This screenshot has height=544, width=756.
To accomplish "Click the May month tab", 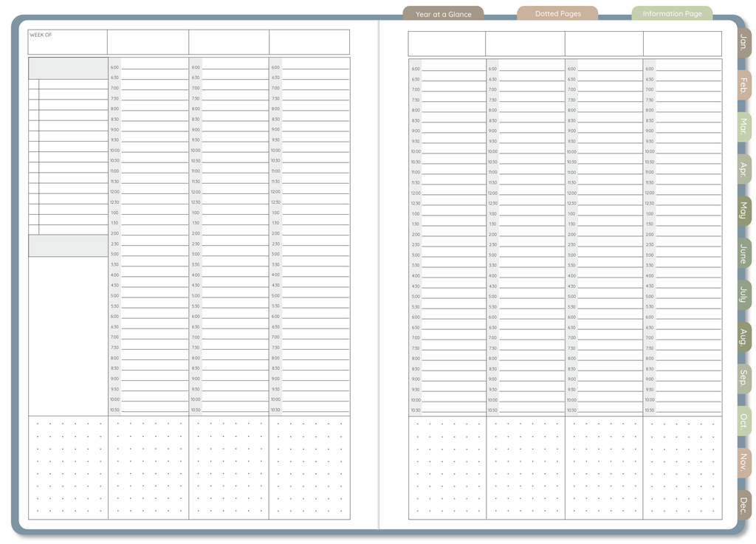I will 743,211.
